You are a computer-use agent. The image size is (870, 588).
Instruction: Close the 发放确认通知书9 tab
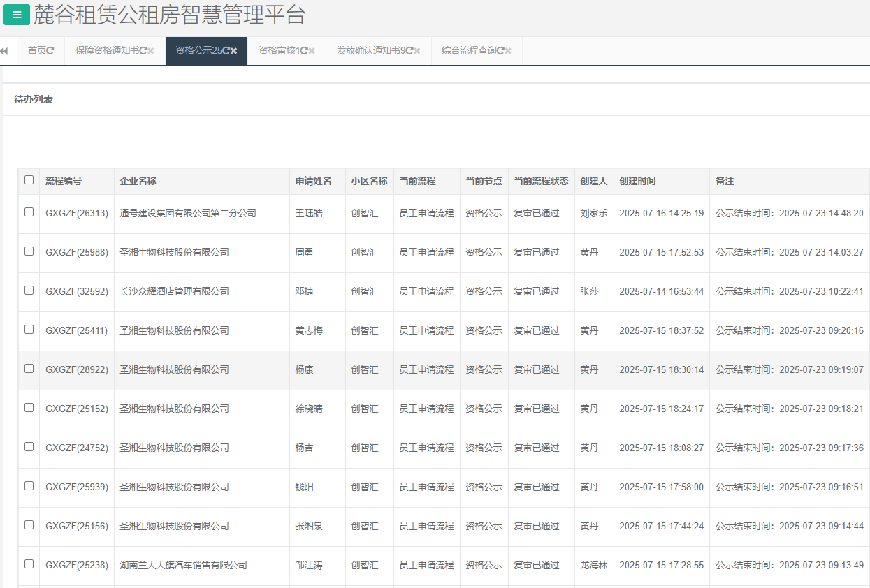point(417,51)
